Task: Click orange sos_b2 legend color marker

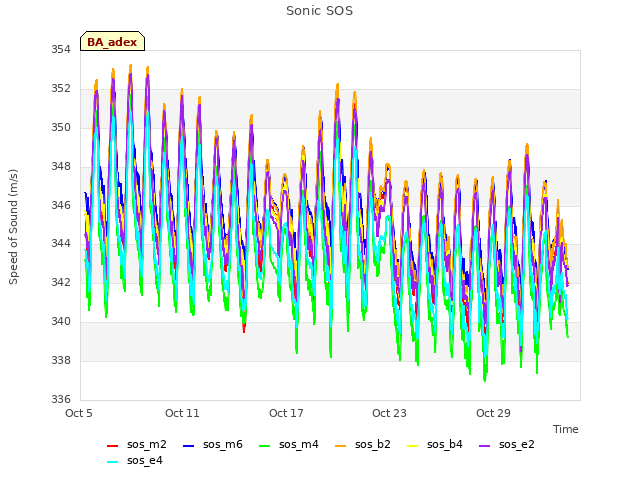Action: click(340, 446)
